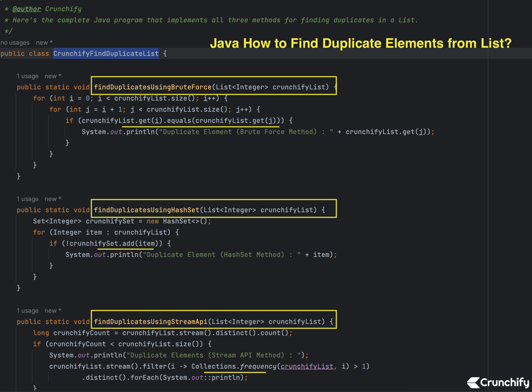The width and height of the screenshot is (532, 392).
Task: Click 'new *' hint above findDuplicatesUsingStreamApi
Action: coord(52,310)
